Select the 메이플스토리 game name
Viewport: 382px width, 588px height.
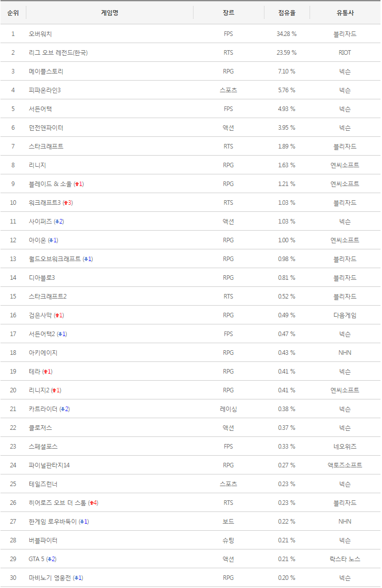point(46,71)
